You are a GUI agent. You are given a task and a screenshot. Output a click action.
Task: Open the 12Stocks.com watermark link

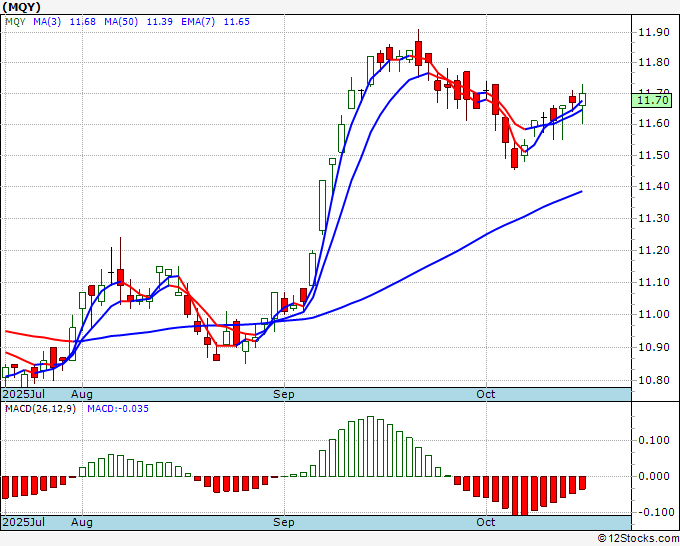pyautogui.click(x=637, y=539)
